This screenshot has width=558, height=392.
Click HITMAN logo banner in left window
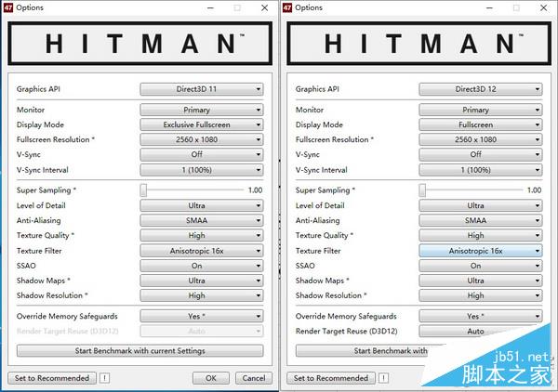139,44
